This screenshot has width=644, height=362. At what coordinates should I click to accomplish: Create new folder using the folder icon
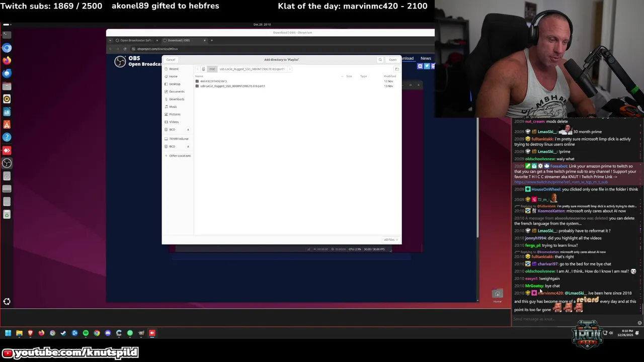coord(396,69)
